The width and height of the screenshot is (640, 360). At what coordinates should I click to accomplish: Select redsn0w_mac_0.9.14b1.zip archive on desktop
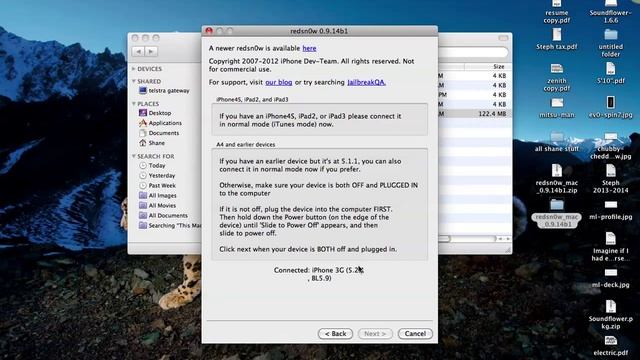pyautogui.click(x=557, y=179)
